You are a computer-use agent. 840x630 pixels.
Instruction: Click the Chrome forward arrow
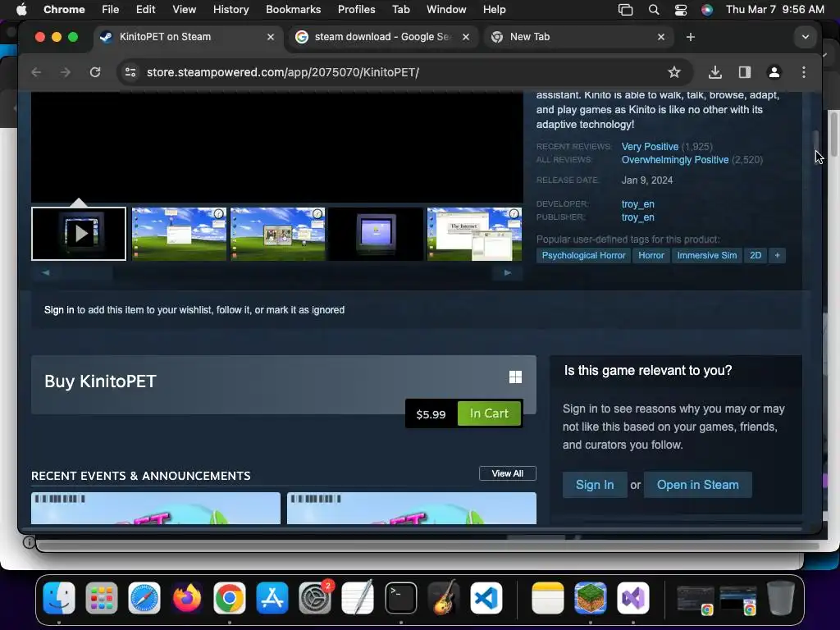coord(66,72)
